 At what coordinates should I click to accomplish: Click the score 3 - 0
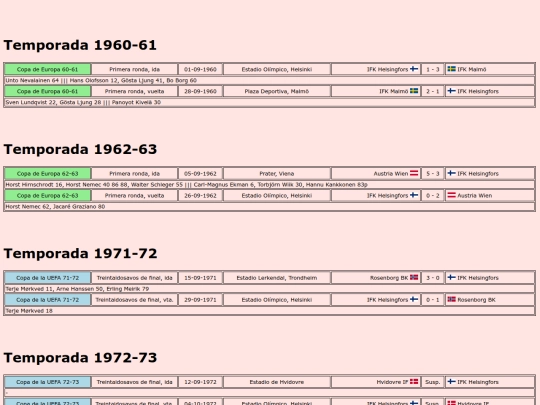coord(433,278)
